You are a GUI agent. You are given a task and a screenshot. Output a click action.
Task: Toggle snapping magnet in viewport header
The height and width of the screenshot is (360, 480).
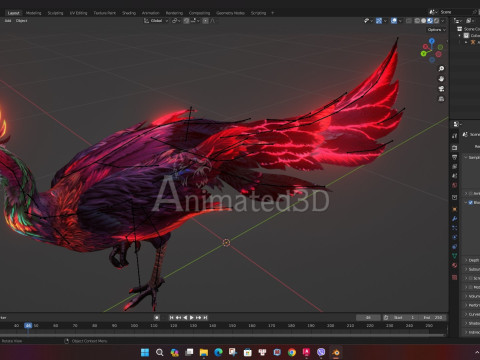point(186,21)
